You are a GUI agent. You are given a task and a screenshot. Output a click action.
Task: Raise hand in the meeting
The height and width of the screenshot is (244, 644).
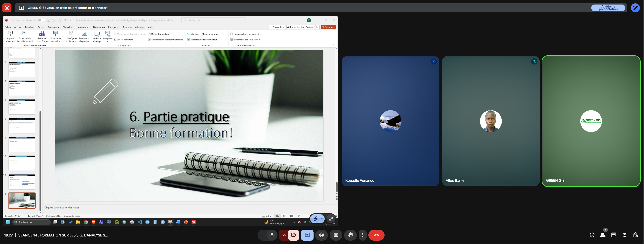pos(350,235)
